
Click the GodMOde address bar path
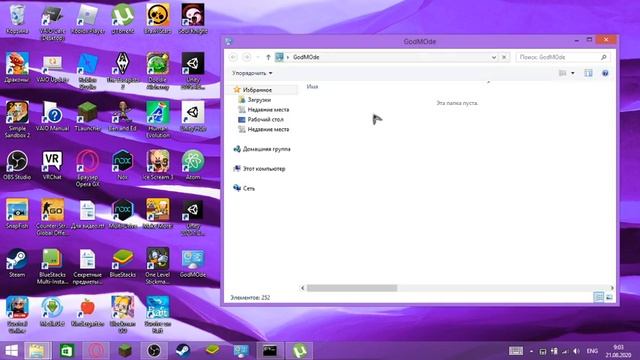[x=306, y=57]
